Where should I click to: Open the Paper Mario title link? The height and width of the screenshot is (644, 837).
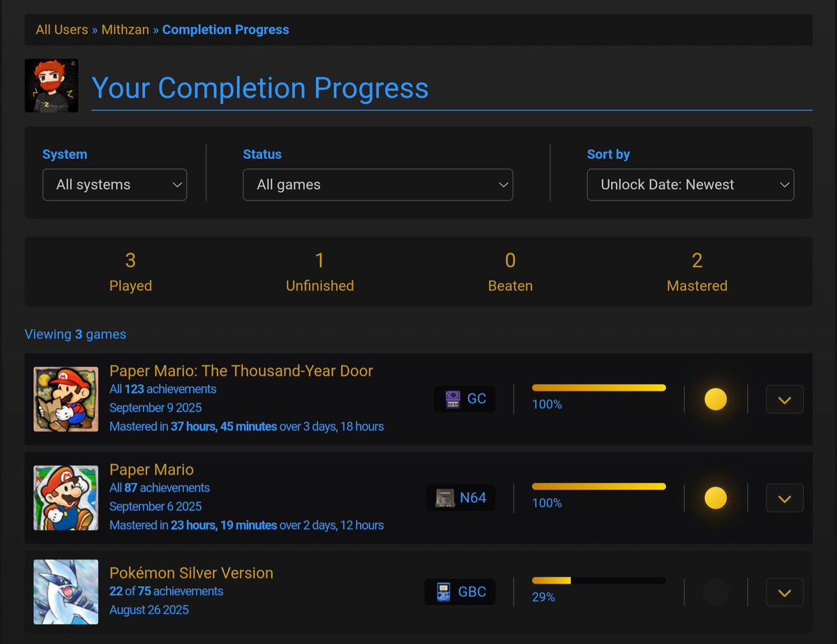151,470
